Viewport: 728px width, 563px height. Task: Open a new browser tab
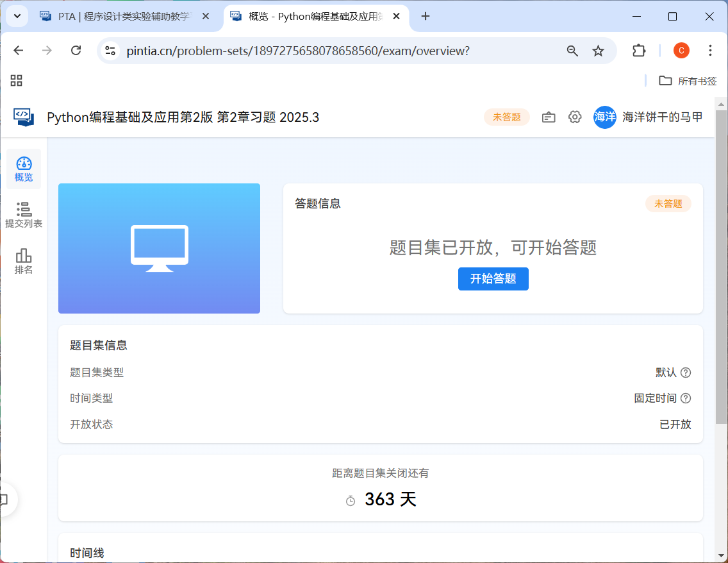click(426, 16)
